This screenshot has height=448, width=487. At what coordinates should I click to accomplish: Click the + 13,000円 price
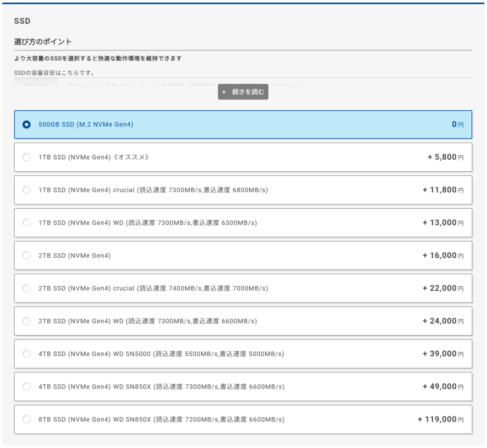443,223
